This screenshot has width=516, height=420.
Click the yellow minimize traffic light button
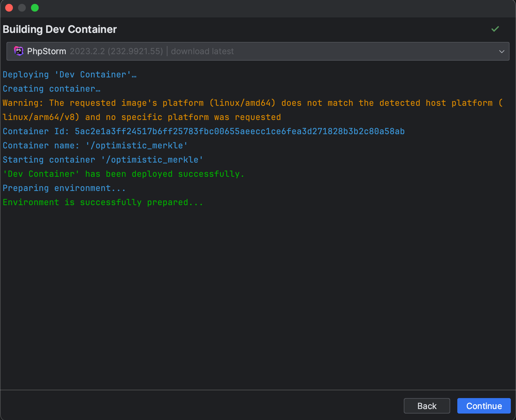[x=22, y=8]
